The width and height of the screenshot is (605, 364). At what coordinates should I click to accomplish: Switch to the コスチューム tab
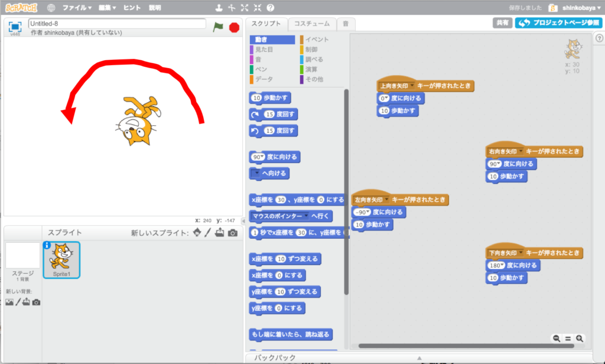click(x=311, y=24)
